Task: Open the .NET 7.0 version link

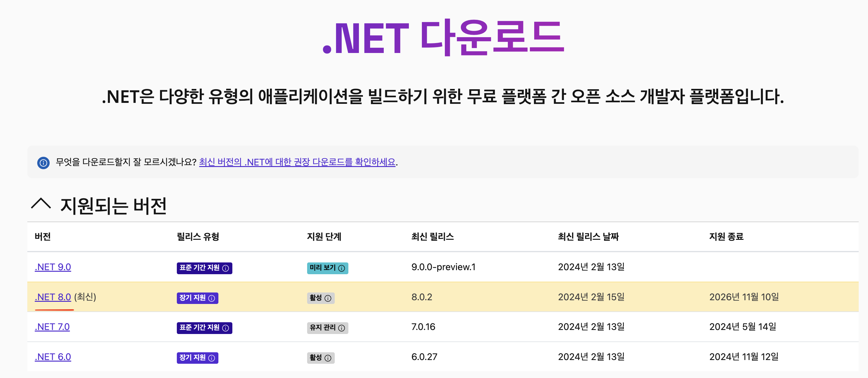Action: (52, 327)
